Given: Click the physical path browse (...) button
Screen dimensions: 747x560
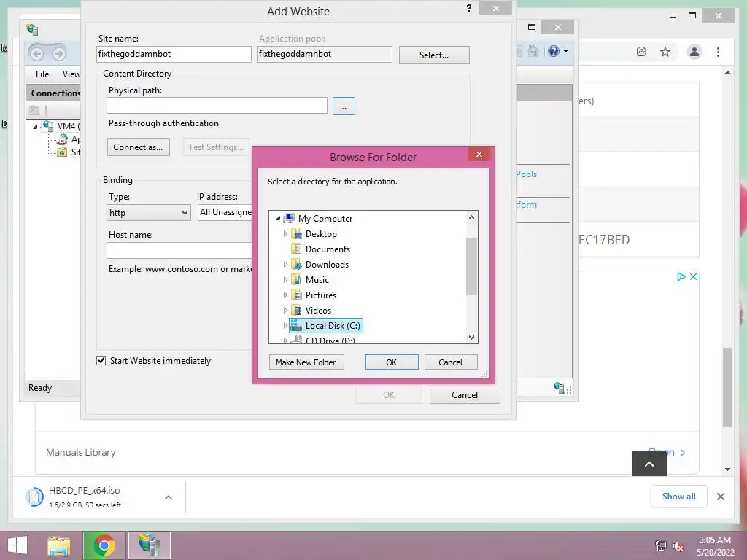Looking at the screenshot, I should [344, 106].
